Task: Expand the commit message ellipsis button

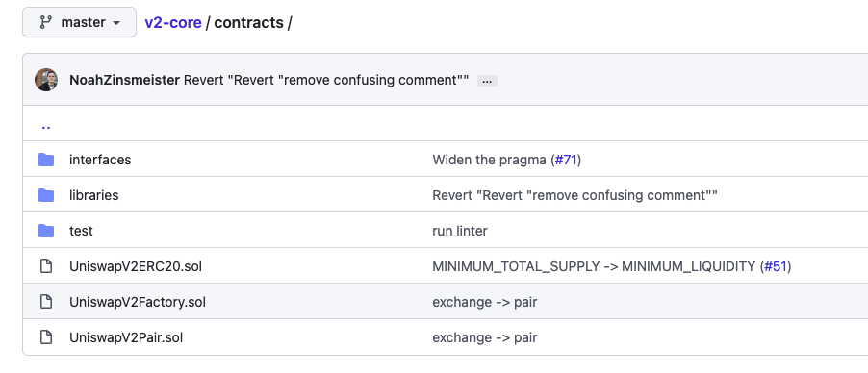Action: [x=487, y=81]
